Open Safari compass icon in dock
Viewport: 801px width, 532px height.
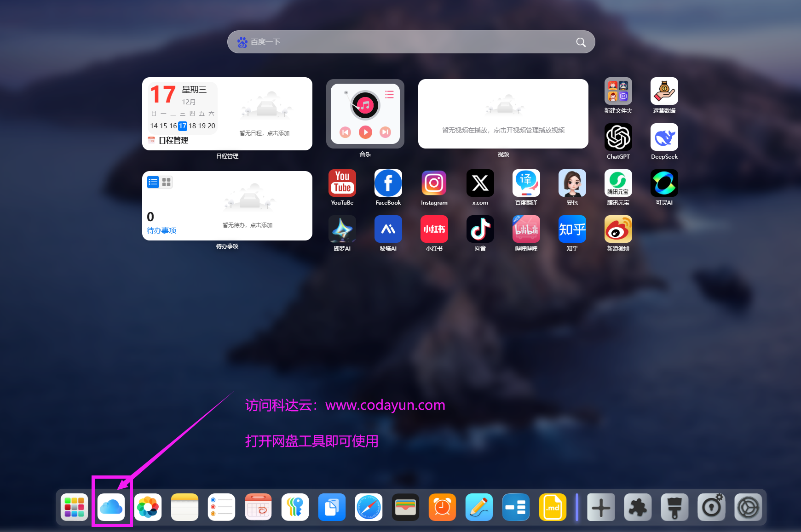[369, 507]
